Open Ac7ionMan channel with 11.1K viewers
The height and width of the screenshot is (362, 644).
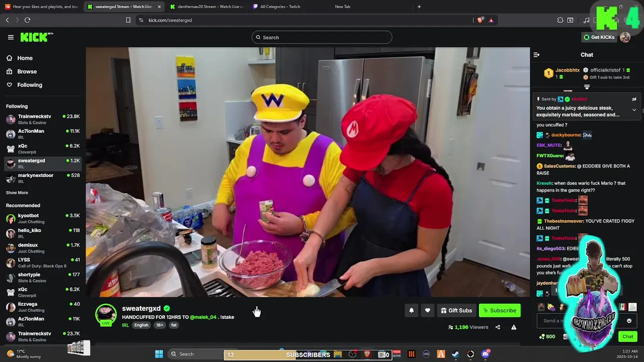[43, 134]
